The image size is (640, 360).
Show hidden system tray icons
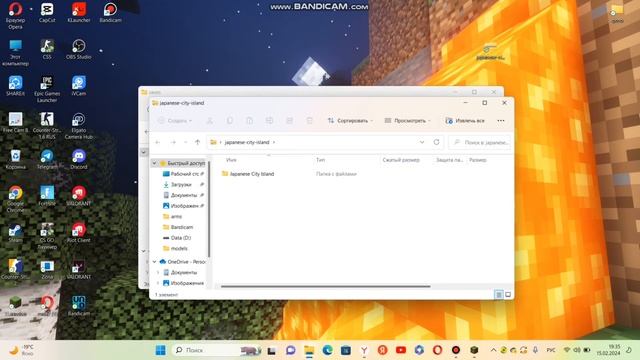[x=493, y=350]
